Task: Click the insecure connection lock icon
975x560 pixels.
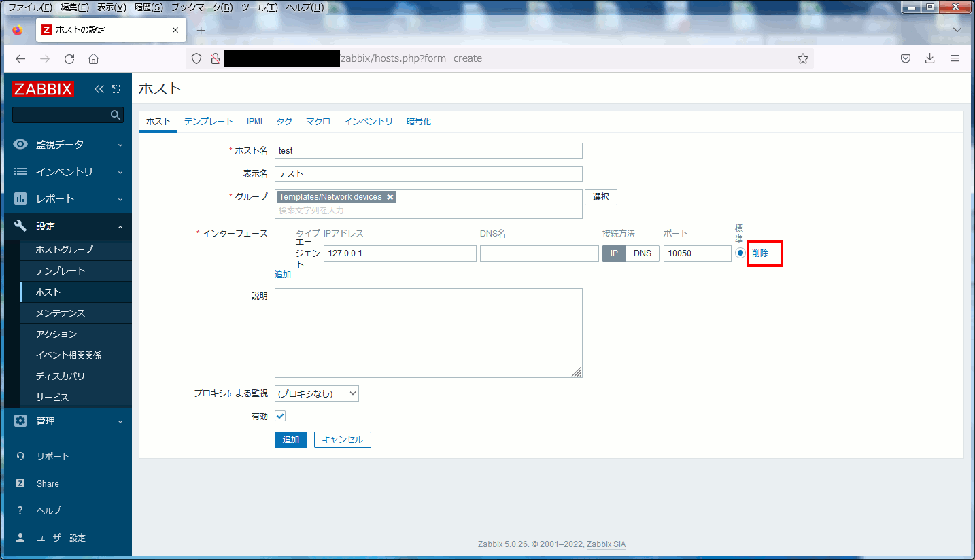Action: pyautogui.click(x=215, y=58)
